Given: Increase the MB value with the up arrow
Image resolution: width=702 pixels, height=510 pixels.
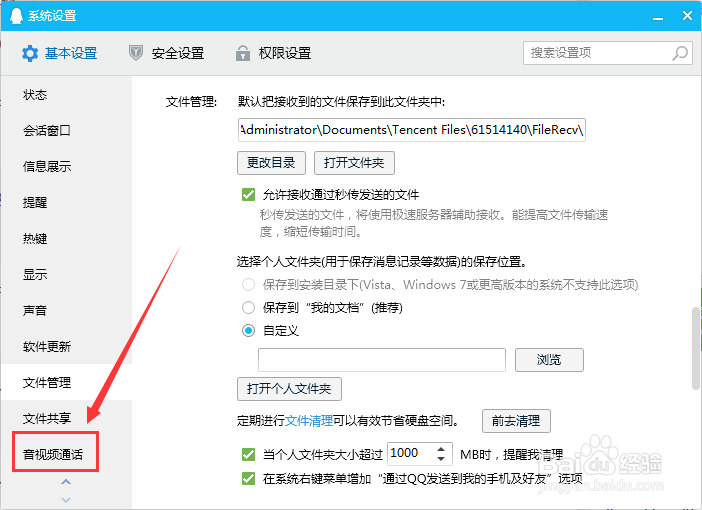Looking at the screenshot, I should tap(441, 449).
